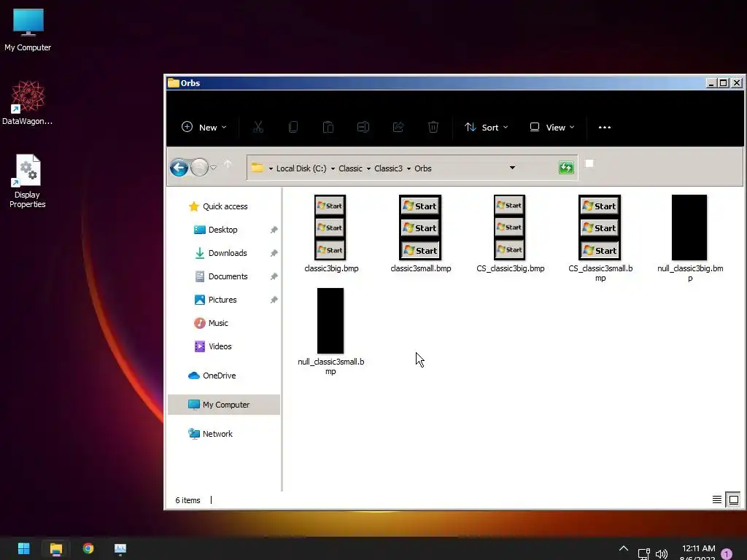Unpin Documents using its pin icon
The width and height of the screenshot is (747, 560).
274,276
